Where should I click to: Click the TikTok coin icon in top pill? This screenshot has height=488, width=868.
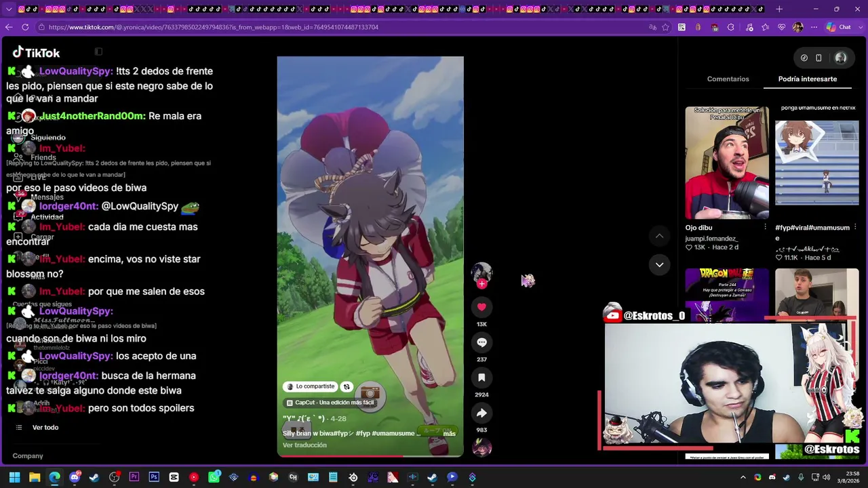[804, 58]
